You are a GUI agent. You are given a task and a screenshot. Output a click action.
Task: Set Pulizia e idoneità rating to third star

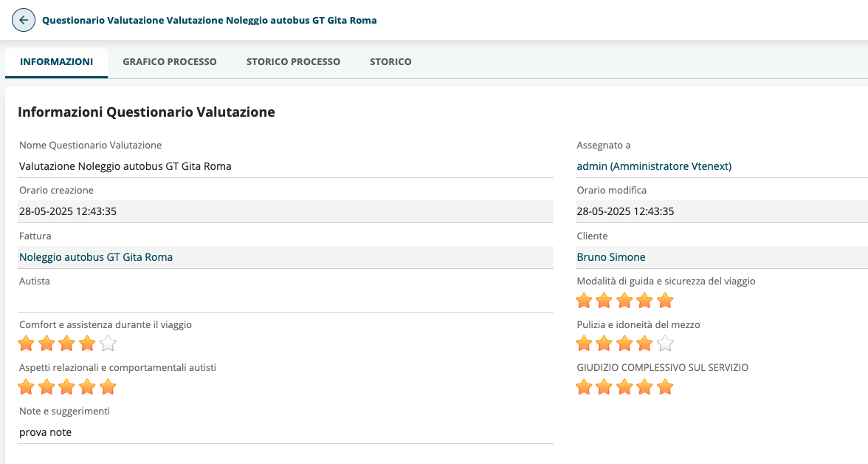point(624,344)
